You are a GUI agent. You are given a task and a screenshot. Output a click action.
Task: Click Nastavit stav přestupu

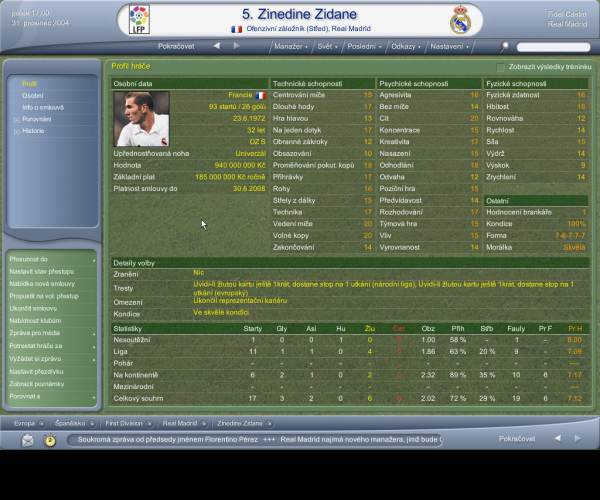click(x=42, y=272)
